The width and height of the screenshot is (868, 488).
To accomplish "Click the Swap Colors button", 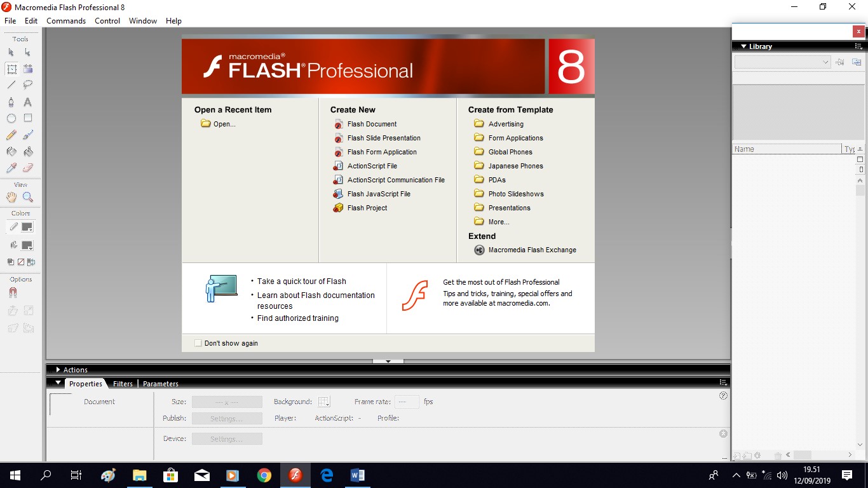I will 31,262.
